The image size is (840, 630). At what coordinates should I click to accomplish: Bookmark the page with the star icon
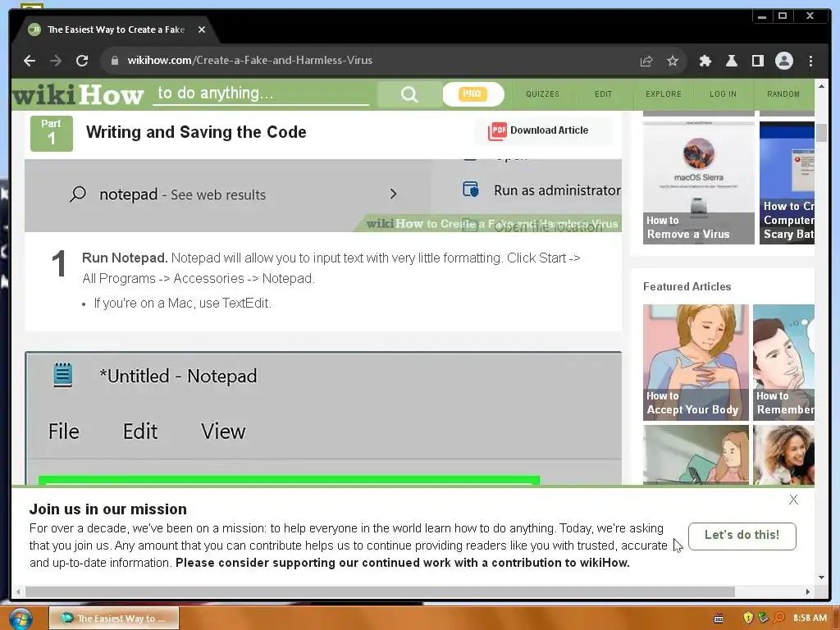click(673, 61)
